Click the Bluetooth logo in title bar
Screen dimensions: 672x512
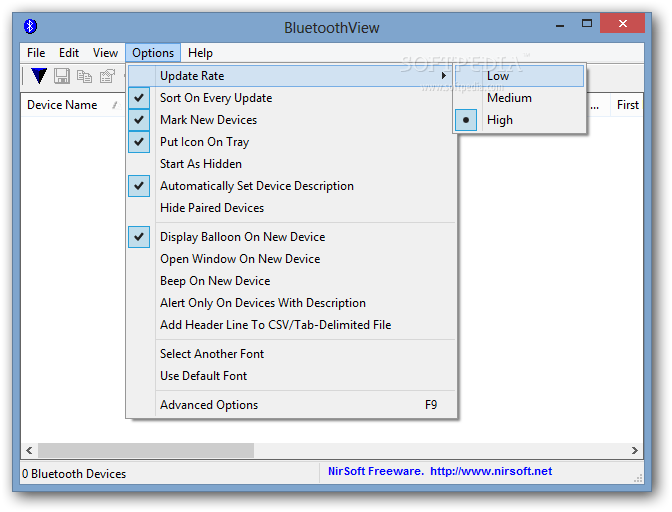coord(30,27)
